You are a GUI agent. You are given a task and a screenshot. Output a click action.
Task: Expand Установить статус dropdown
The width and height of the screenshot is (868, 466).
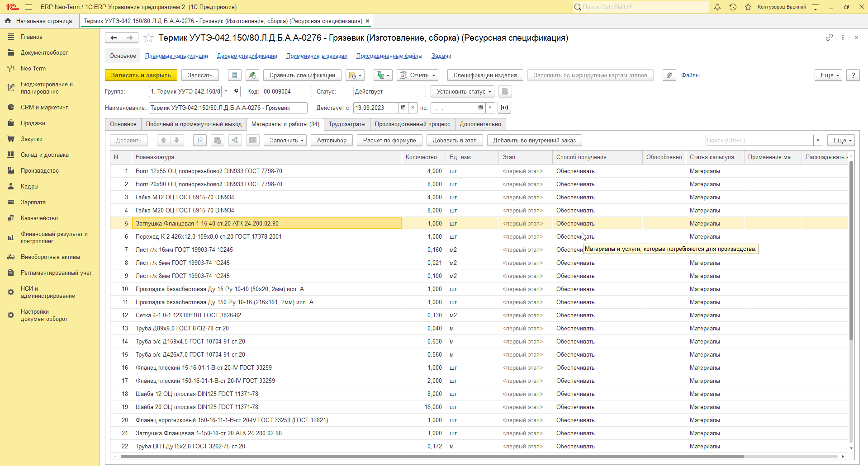pos(462,91)
